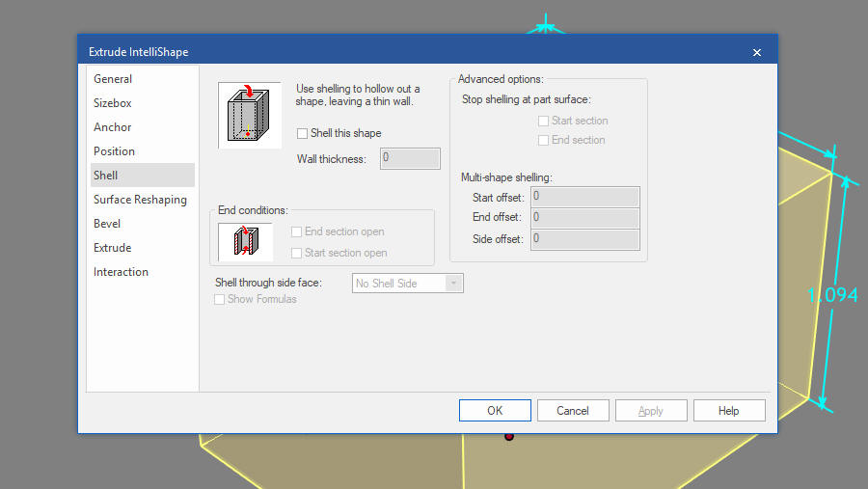Select the Interaction page
Image resolution: width=868 pixels, height=489 pixels.
point(143,272)
